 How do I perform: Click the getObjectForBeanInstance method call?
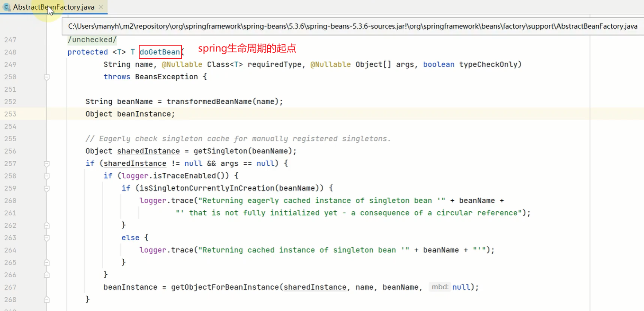click(225, 287)
